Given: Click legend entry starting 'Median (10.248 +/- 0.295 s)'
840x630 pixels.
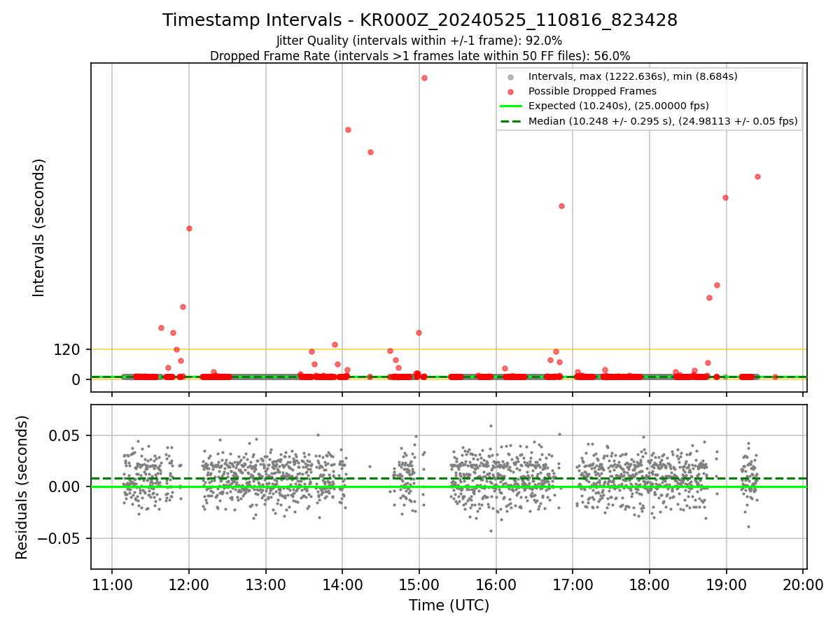Looking at the screenshot, I should click(x=663, y=121).
